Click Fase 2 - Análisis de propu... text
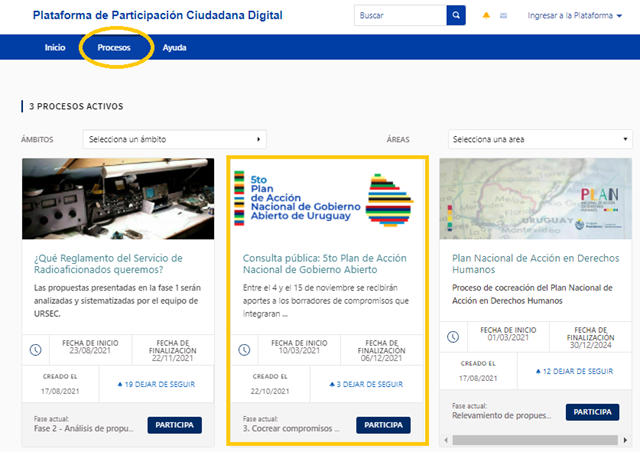This screenshot has width=640, height=452. tap(84, 429)
